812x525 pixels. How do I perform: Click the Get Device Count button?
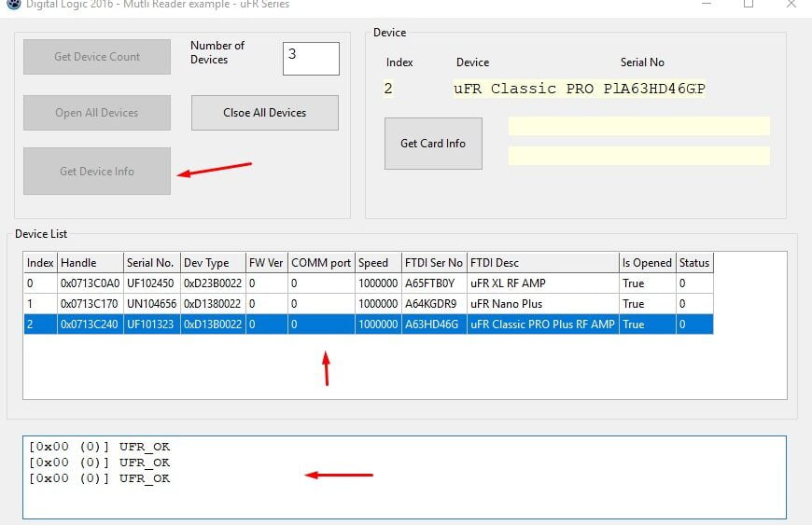tap(97, 56)
